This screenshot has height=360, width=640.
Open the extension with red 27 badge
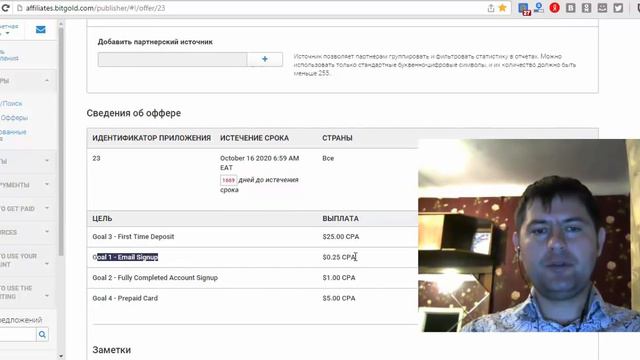524,9
